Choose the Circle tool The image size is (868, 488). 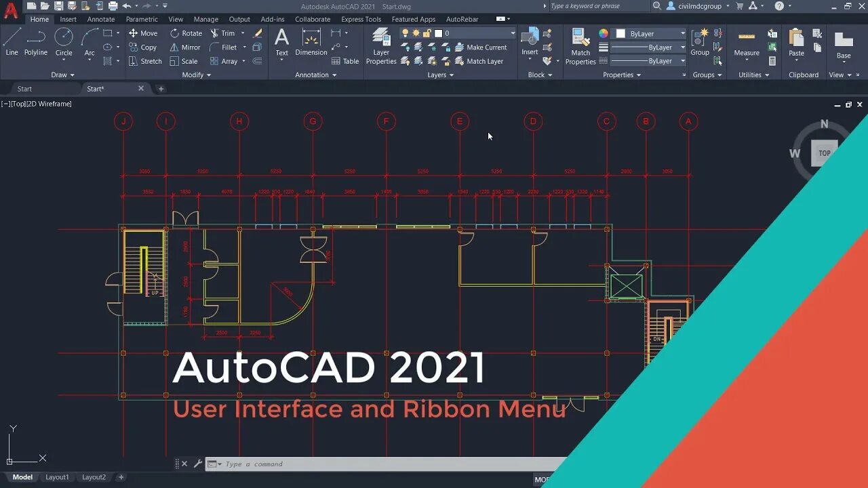tap(64, 42)
